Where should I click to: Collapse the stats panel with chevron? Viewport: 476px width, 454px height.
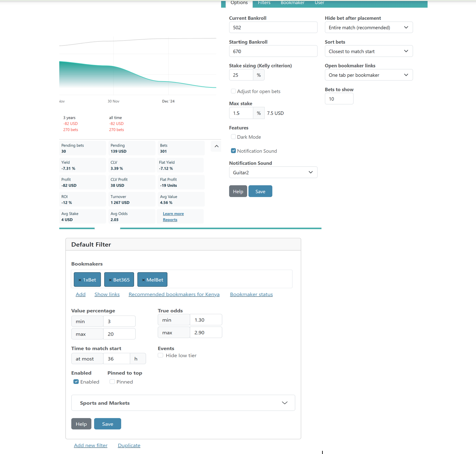[x=216, y=146]
